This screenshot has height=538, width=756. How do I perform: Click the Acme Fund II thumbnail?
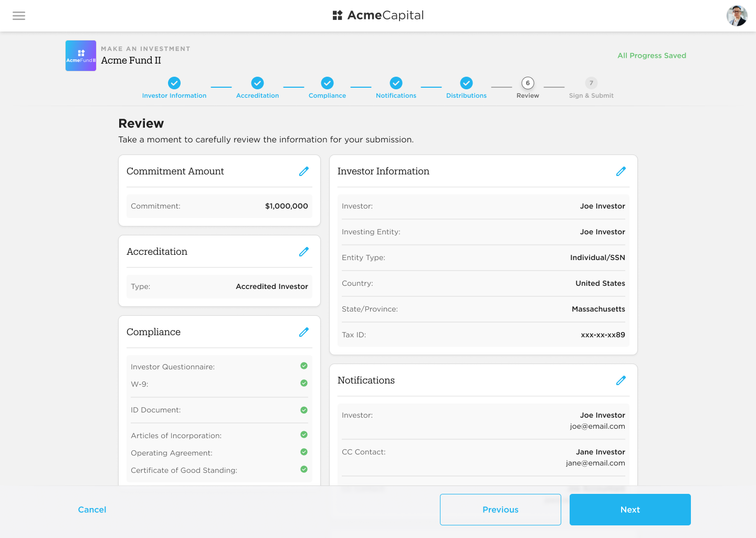click(81, 56)
